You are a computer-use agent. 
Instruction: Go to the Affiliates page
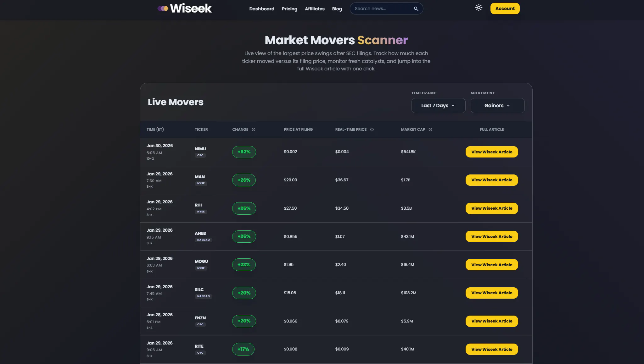315,9
